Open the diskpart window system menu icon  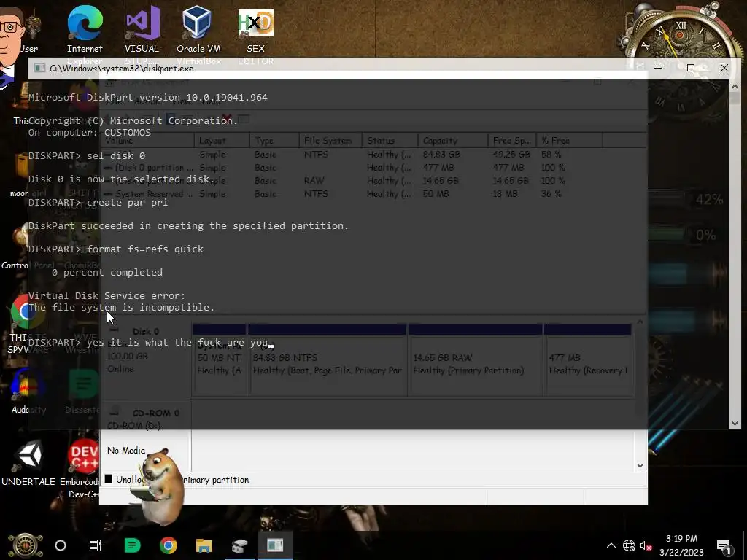(x=40, y=68)
